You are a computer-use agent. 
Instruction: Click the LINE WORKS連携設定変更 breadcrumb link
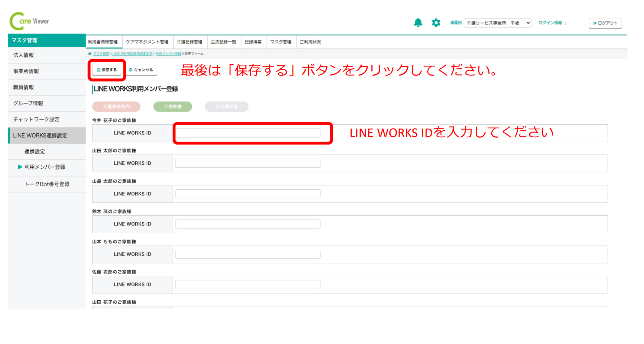point(132,54)
